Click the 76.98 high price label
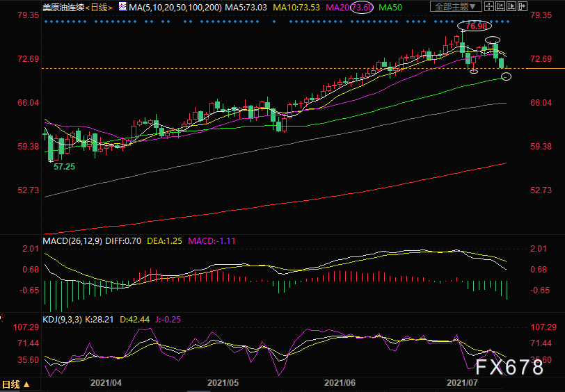The height and width of the screenshot is (392, 565). (476, 26)
